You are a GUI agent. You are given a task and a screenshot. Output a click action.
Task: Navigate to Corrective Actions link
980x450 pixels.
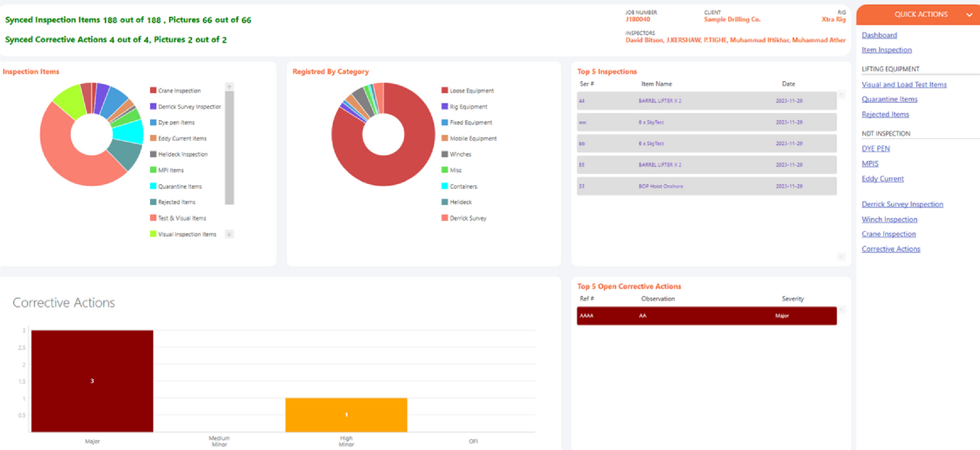click(x=891, y=249)
